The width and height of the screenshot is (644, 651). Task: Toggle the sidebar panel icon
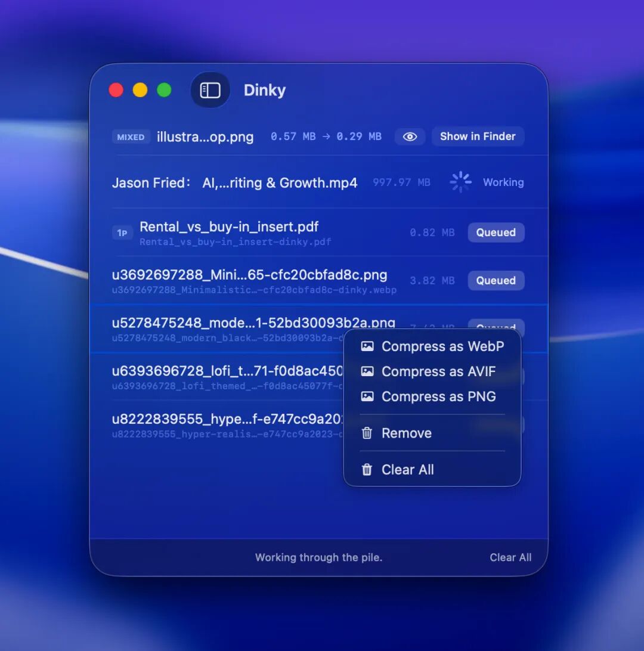click(x=210, y=90)
